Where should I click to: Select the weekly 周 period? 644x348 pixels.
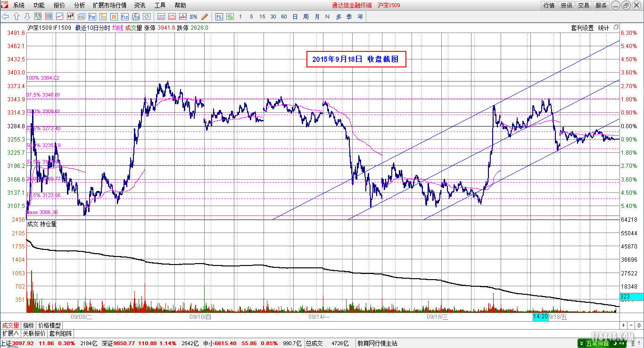click(306, 17)
